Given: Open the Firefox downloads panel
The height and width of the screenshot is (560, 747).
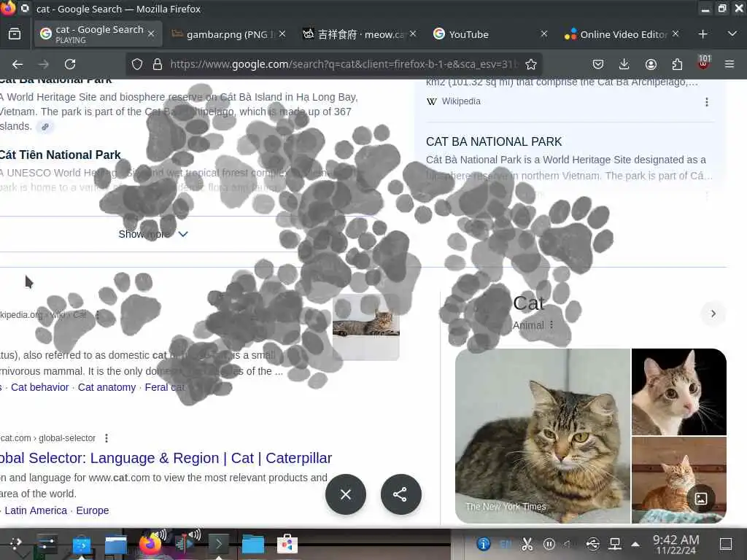Looking at the screenshot, I should [x=624, y=64].
